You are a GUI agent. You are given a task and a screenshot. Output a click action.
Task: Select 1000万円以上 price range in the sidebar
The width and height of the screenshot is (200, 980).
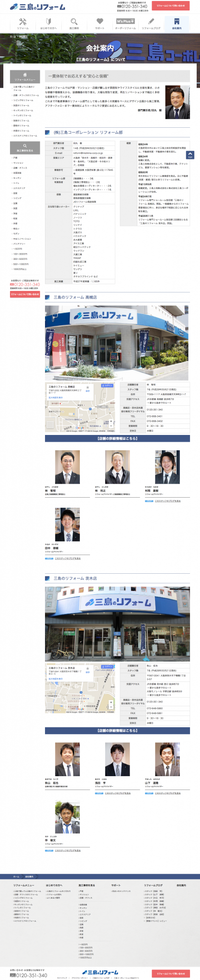tap(19, 269)
